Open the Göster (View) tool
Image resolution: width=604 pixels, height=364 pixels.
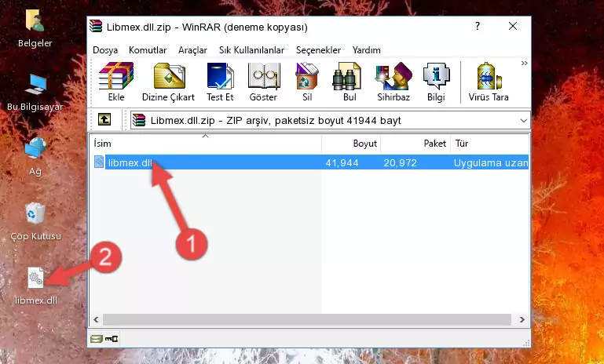(263, 82)
